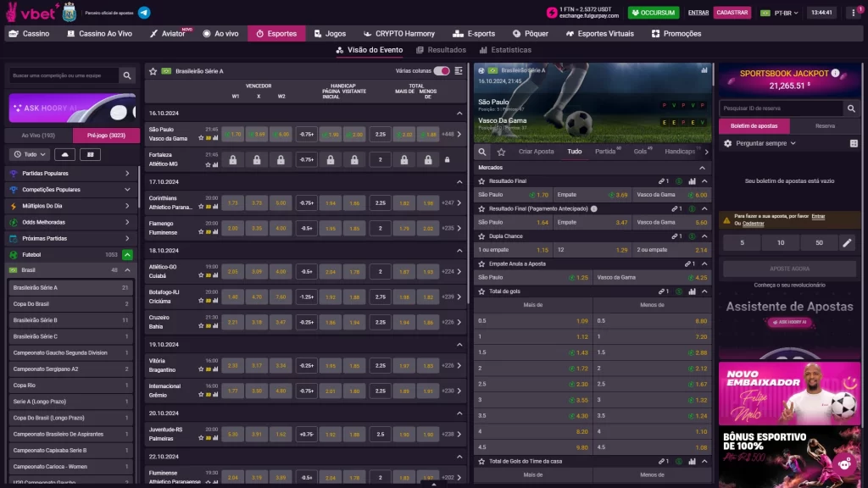Click the favorites star in the markets tab bar
Image resolution: width=868 pixels, height=488 pixels.
tap(501, 152)
